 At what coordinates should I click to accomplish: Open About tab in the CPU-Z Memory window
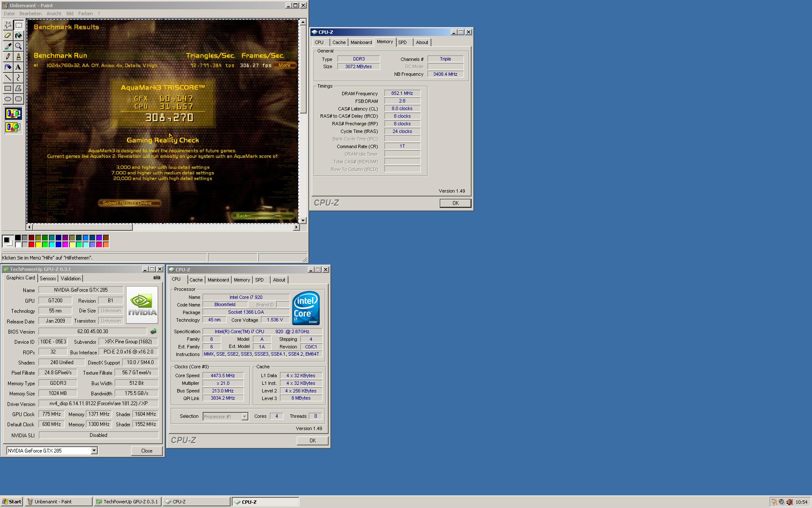coord(422,42)
